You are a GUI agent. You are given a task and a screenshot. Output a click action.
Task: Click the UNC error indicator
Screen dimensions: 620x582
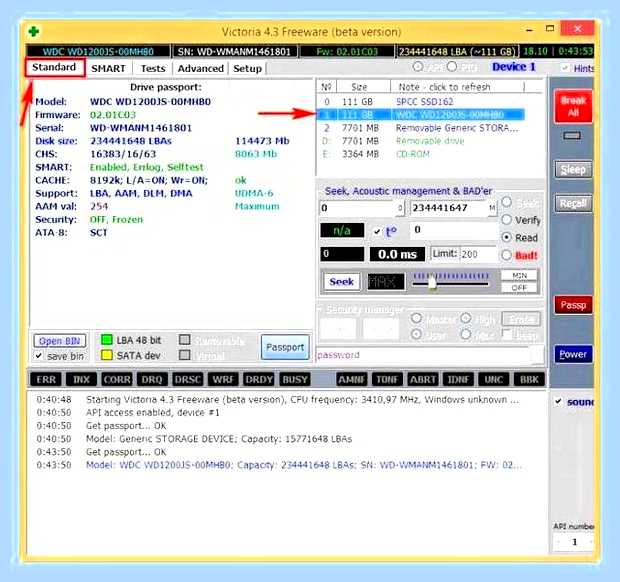[493, 380]
